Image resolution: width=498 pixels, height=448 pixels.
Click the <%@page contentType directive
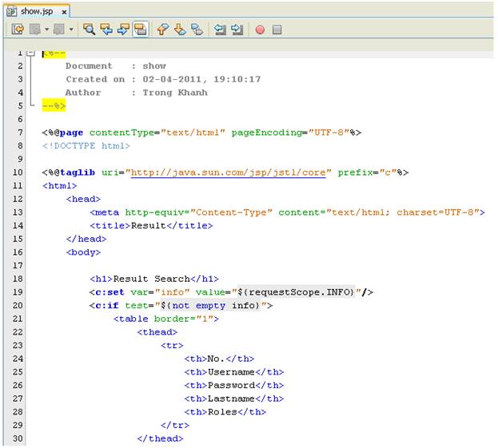click(x=201, y=133)
